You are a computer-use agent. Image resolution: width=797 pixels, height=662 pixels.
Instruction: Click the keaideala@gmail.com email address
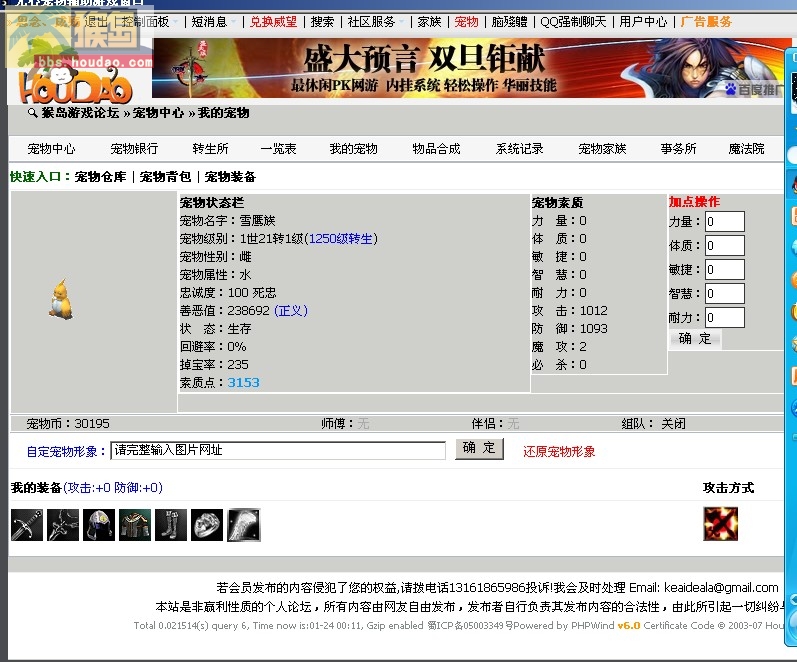pyautogui.click(x=721, y=588)
